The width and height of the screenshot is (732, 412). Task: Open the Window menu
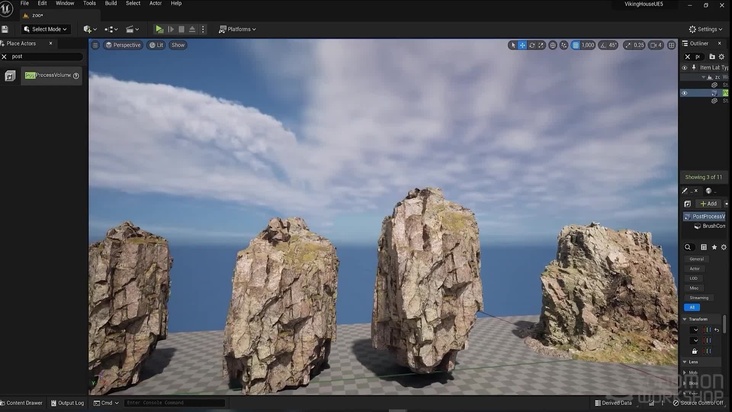[x=65, y=3]
